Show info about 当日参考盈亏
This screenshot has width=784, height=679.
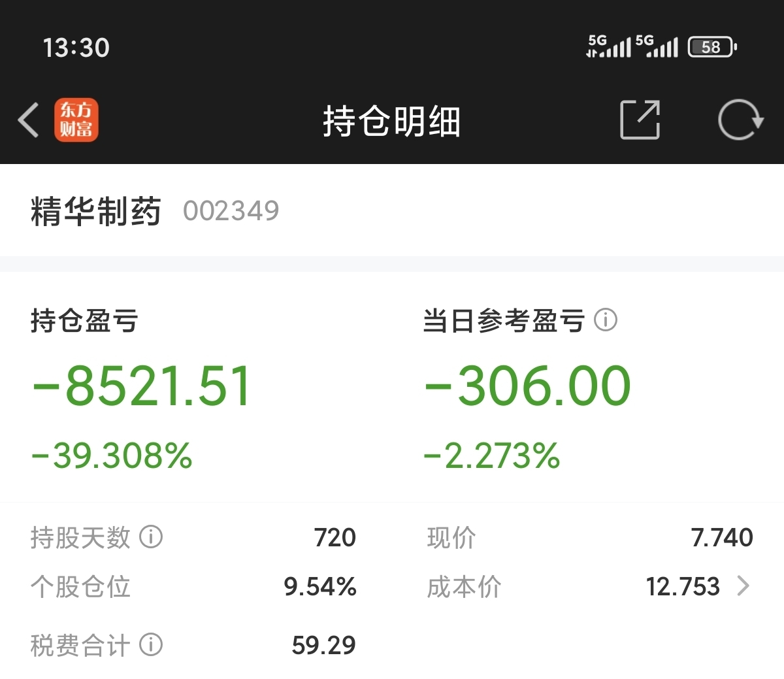point(606,320)
